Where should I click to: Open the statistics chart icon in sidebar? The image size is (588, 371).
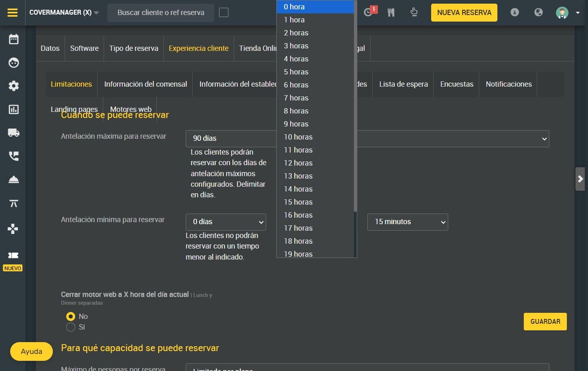point(13,109)
